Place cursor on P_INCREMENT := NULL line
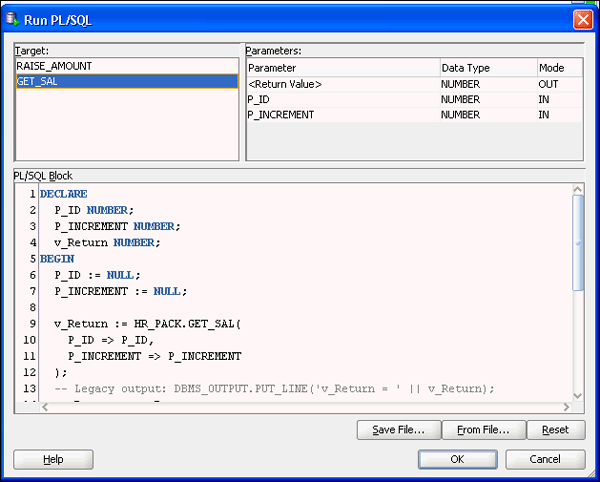The width and height of the screenshot is (600, 482). 121,291
